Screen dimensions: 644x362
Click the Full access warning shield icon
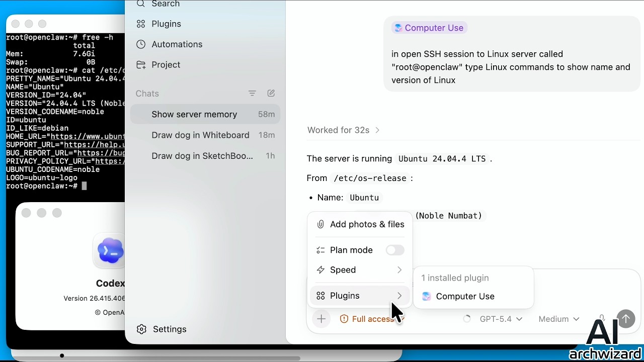click(x=344, y=319)
